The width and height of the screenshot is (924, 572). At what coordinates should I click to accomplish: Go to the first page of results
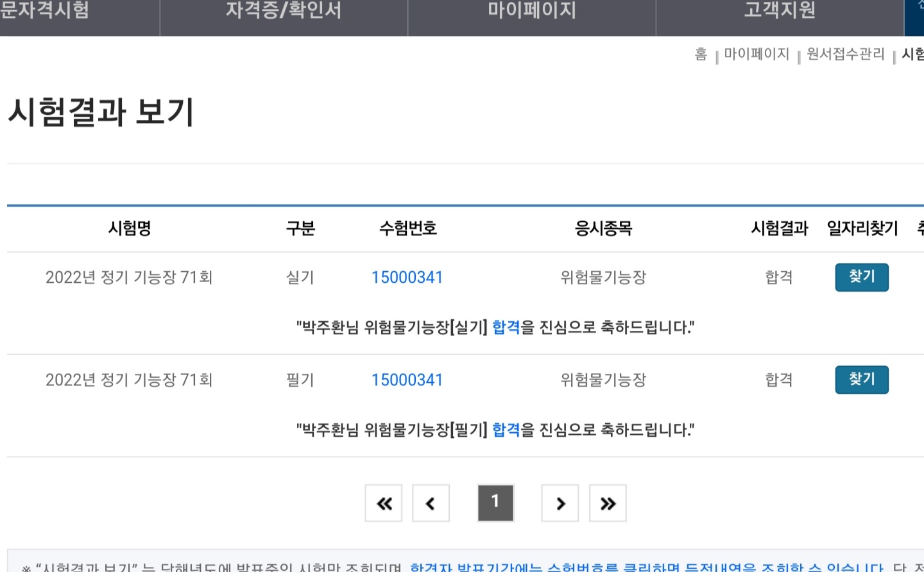(x=384, y=503)
